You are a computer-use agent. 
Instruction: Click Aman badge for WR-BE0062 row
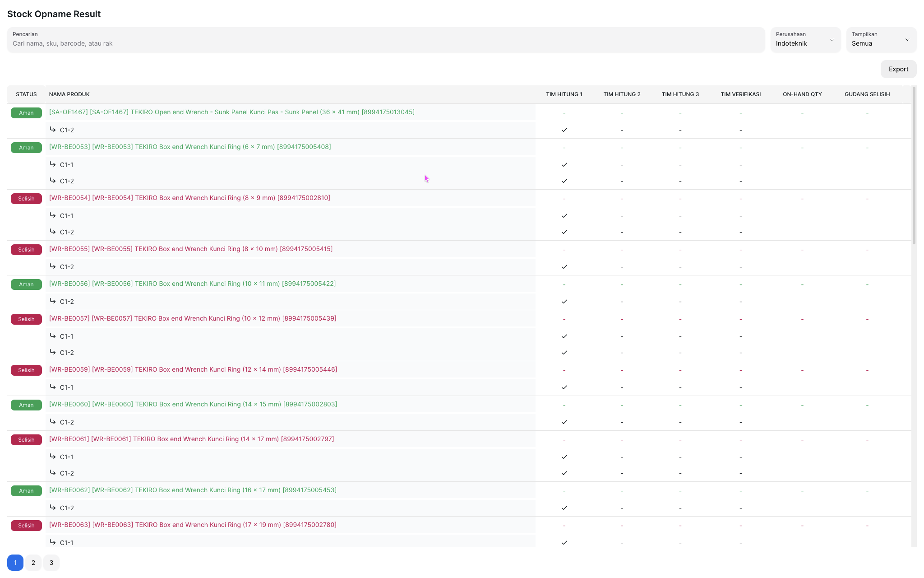coord(26,491)
